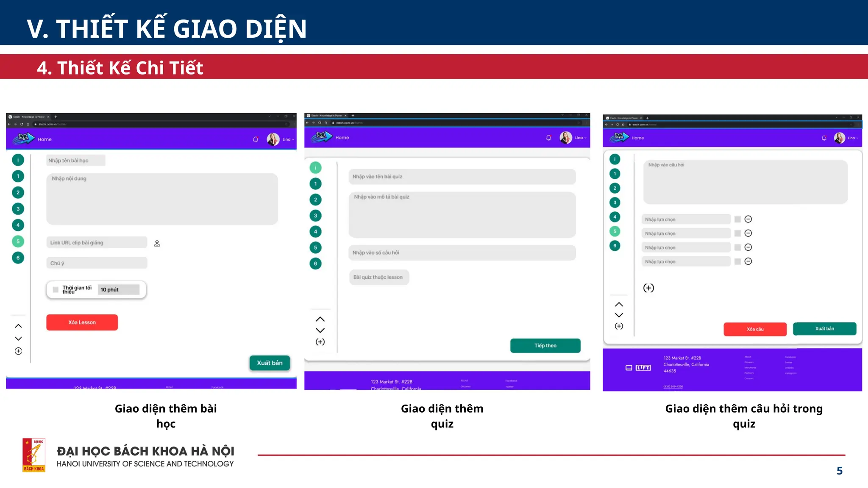Viewport: 868px width, 488px height.
Task: Click the Tiếp theo button
Action: click(x=545, y=346)
